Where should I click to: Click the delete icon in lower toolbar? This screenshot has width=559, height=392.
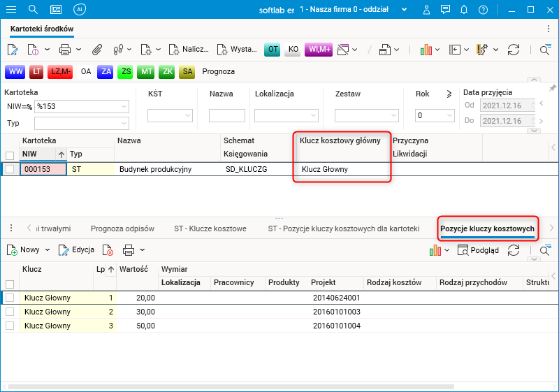(x=108, y=249)
